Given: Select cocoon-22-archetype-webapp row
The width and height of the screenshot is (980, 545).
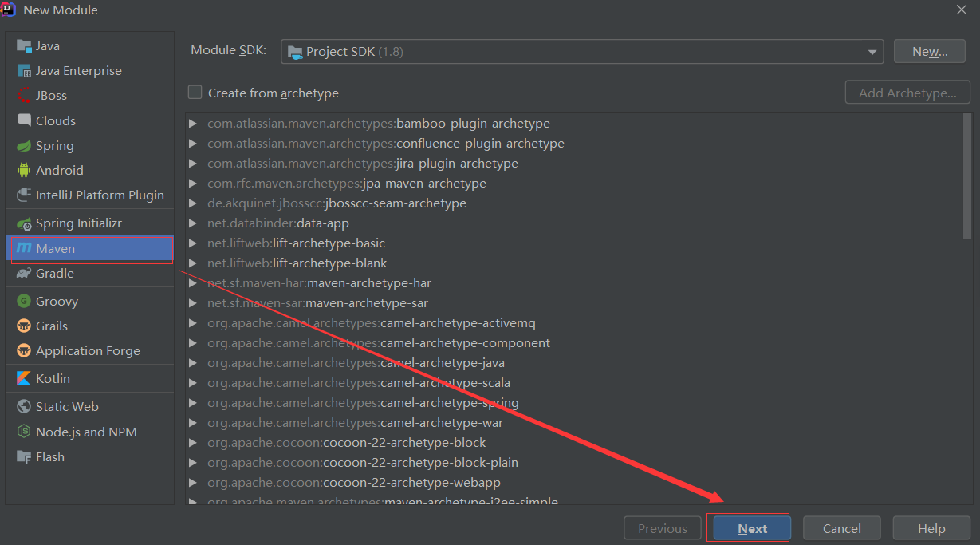Looking at the screenshot, I should 574,483.
